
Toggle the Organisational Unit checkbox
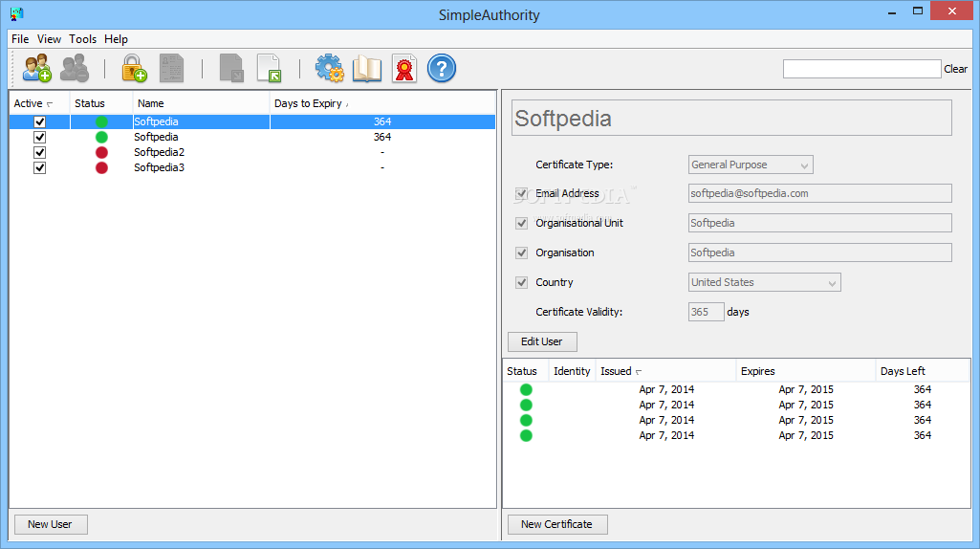pos(521,223)
